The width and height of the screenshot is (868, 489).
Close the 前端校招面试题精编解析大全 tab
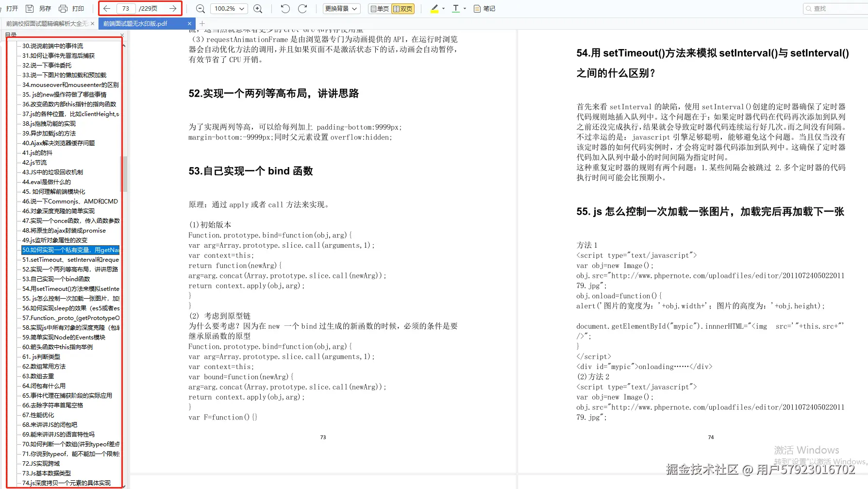93,23
